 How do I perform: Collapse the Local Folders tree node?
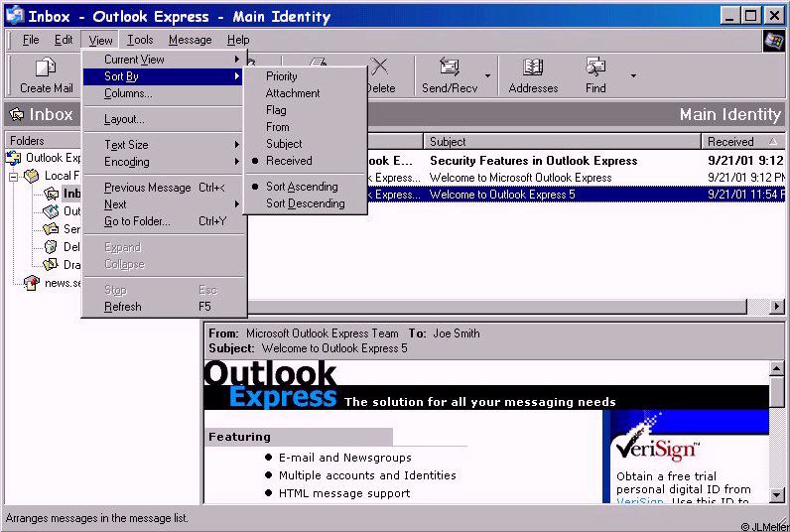pos(14,177)
